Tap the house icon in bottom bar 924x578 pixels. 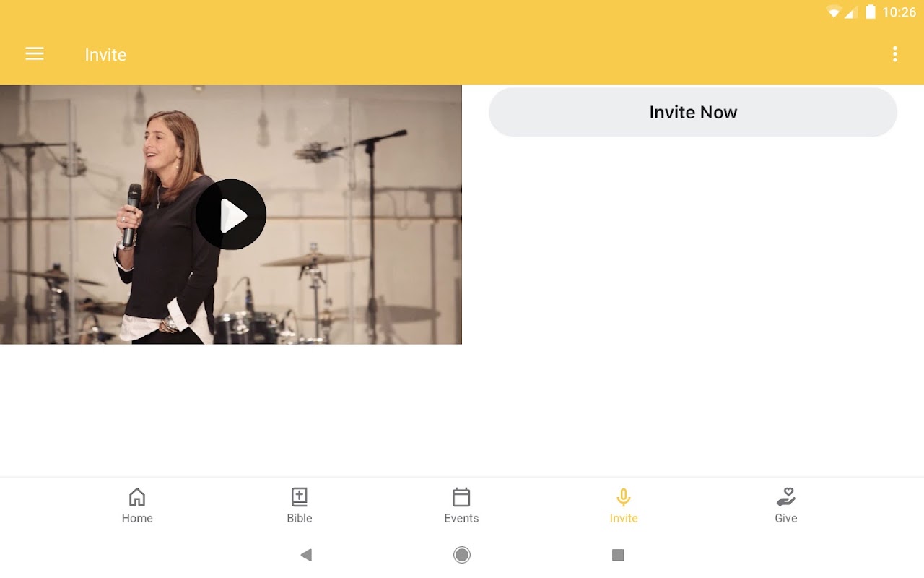(x=137, y=497)
